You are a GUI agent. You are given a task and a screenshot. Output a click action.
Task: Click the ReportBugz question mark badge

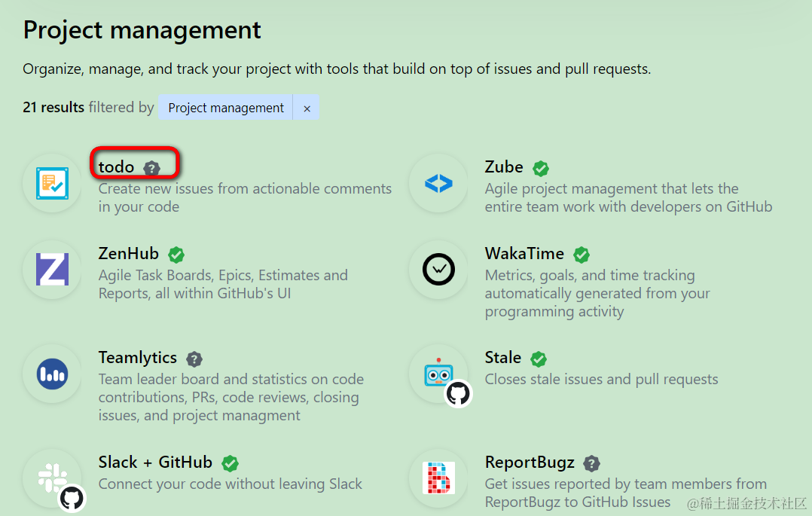click(x=592, y=463)
